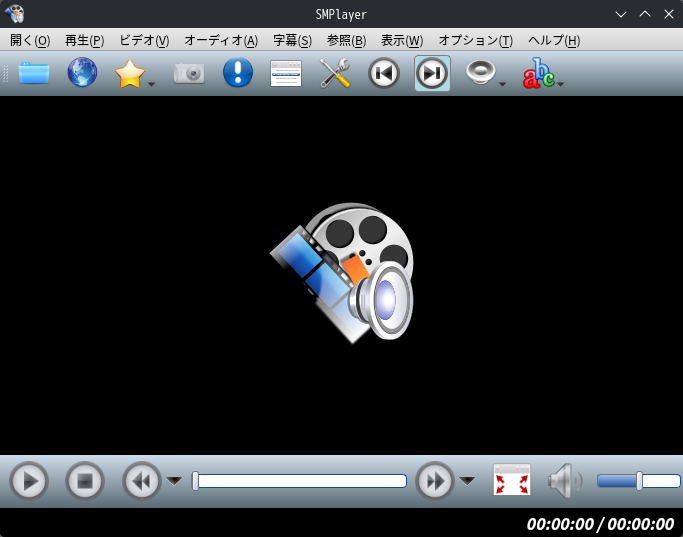Image resolution: width=683 pixels, height=537 pixels.
Task: Start playback with the play button
Action: [29, 481]
